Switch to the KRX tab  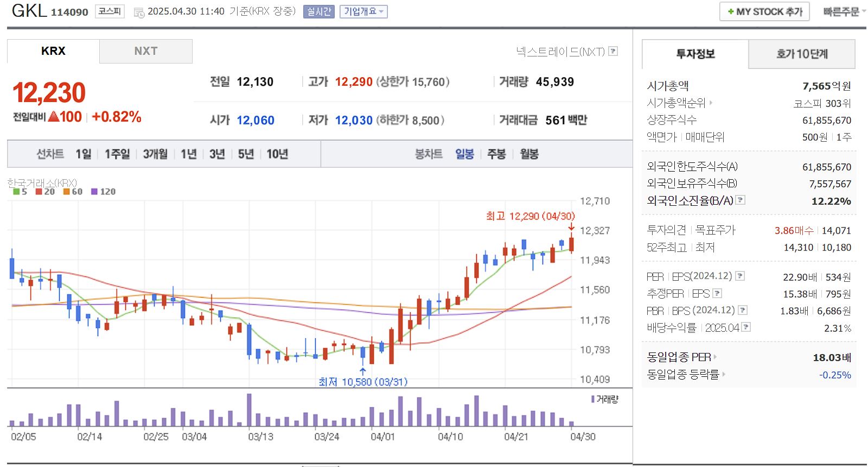(53, 51)
